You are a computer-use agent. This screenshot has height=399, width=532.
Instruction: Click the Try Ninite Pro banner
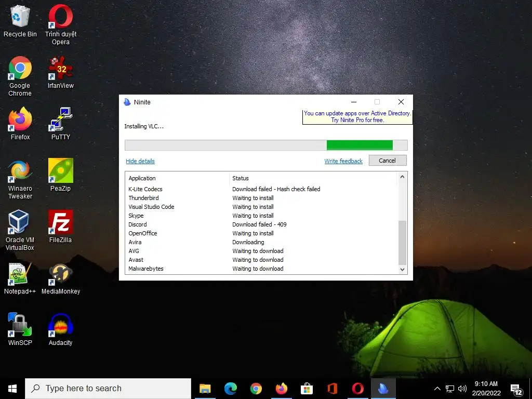tap(357, 117)
